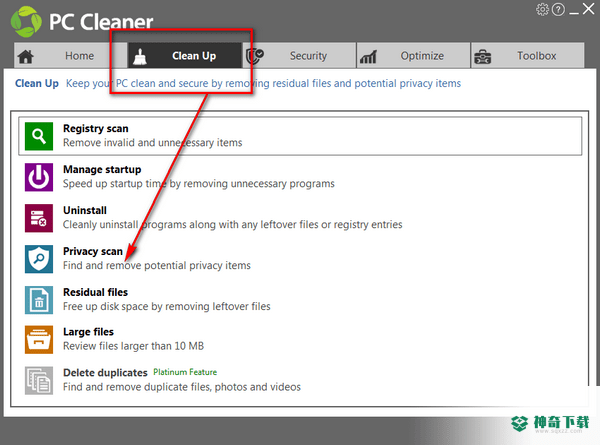Close the PC Cleaner window
Viewport: 600px width, 445px height.
589,8
